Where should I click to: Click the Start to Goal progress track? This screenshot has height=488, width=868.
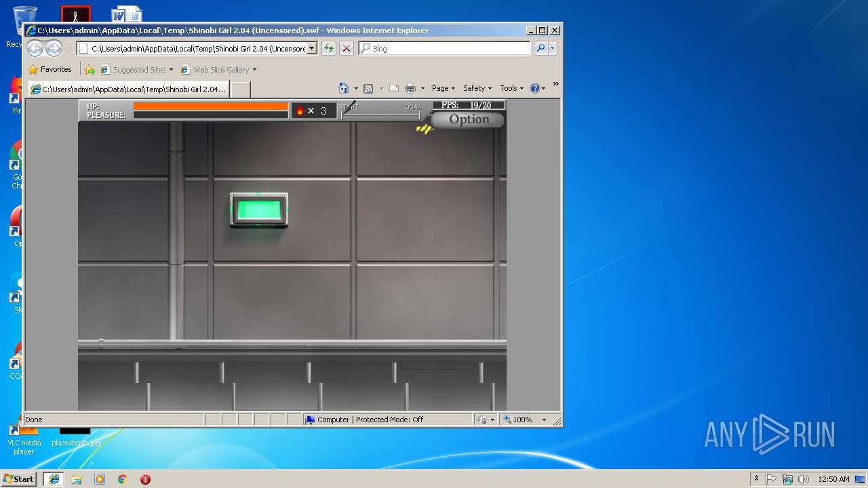(x=380, y=115)
